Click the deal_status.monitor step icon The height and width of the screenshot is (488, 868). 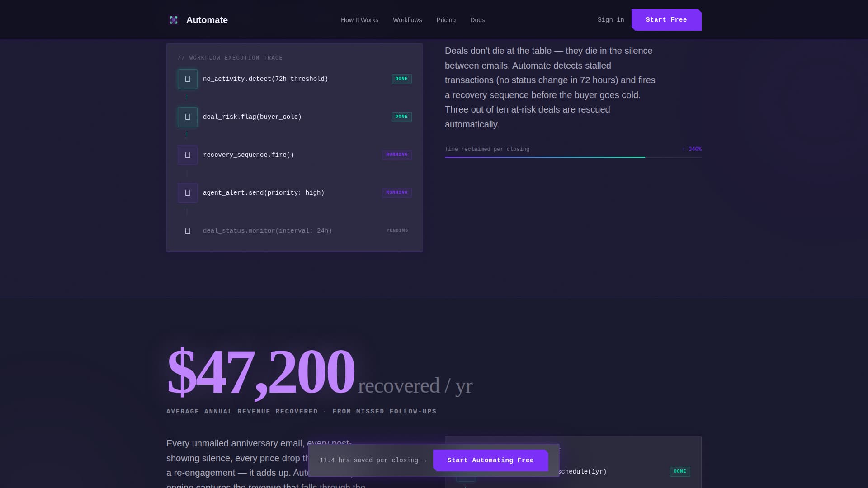click(188, 231)
